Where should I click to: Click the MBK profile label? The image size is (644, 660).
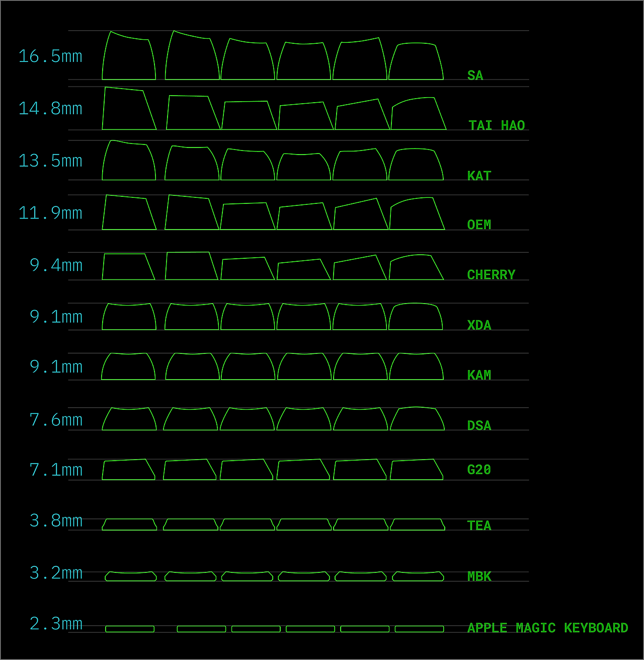[479, 576]
